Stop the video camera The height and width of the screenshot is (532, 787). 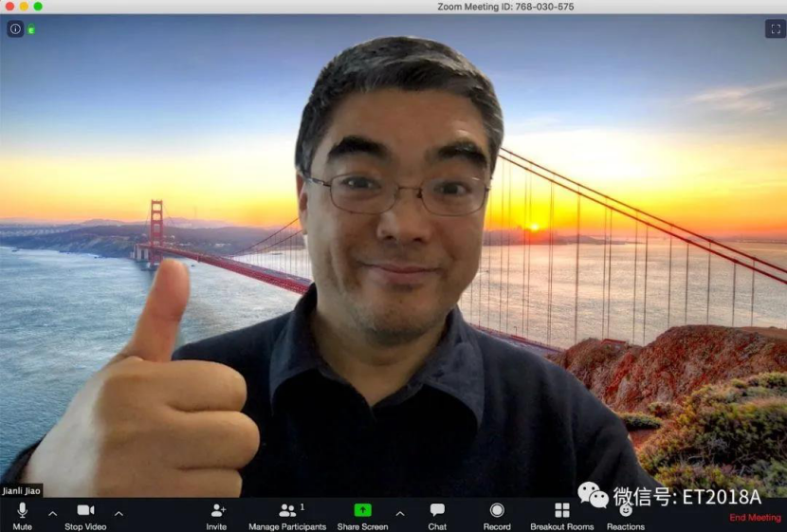pyautogui.click(x=85, y=516)
